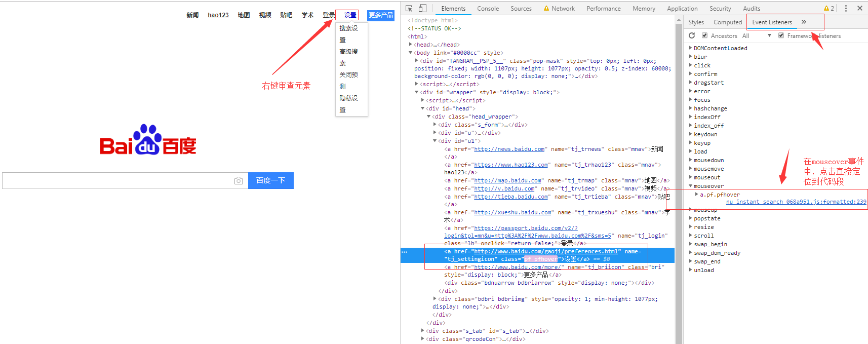Select the Event Listeners sidebar tab

pyautogui.click(x=772, y=22)
